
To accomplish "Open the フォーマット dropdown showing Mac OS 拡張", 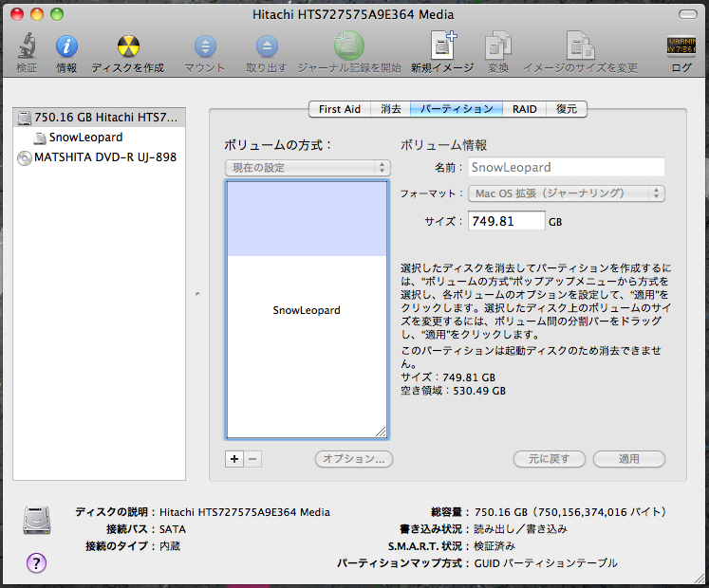I will coord(567,193).
